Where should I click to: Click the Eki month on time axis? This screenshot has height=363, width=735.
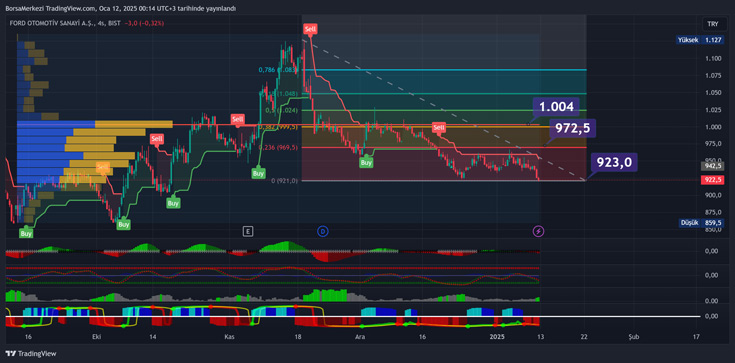(97, 337)
